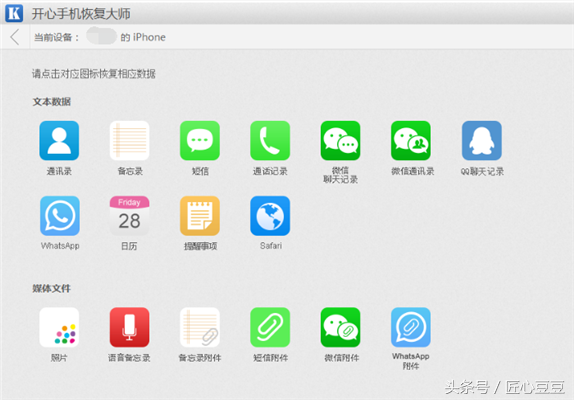The image size is (574, 400).
Task: Open 日历 calendar recovery
Action: point(130,216)
